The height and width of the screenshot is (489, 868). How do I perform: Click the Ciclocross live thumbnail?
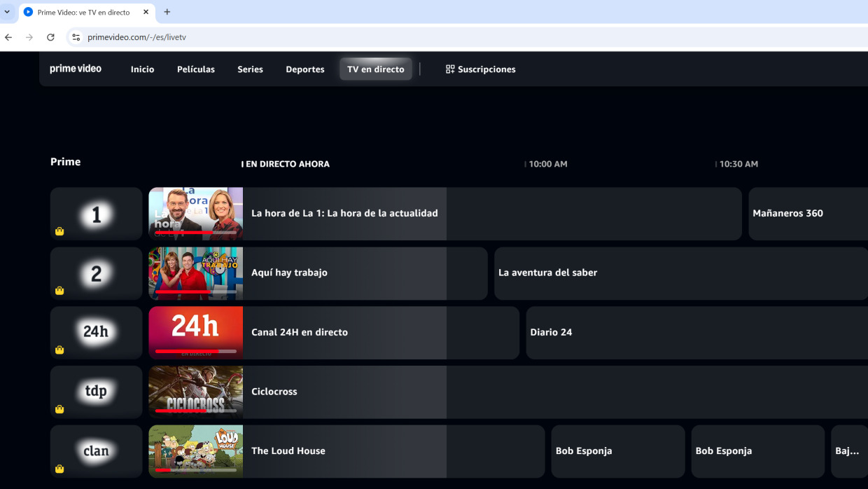(x=196, y=392)
